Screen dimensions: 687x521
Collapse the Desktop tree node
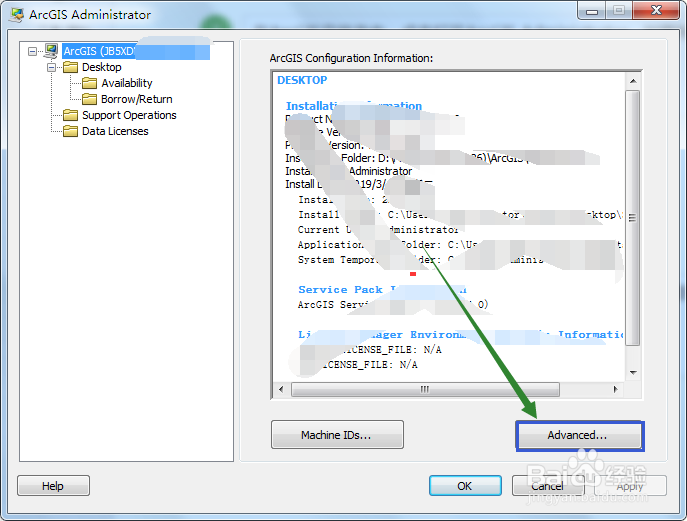click(x=52, y=67)
